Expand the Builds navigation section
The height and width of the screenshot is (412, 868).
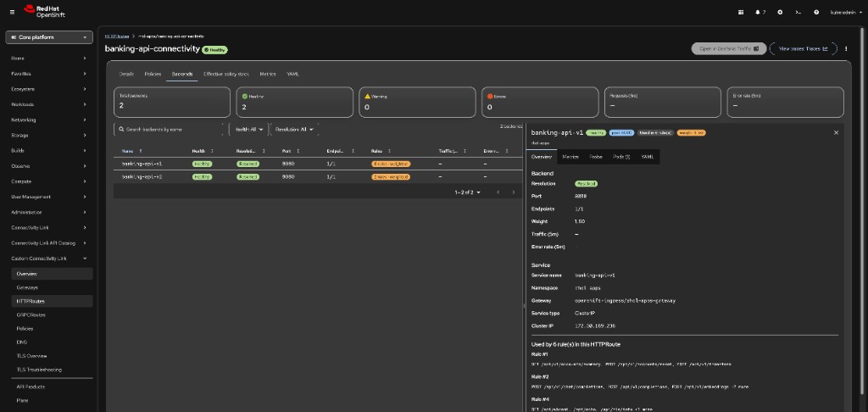48,151
